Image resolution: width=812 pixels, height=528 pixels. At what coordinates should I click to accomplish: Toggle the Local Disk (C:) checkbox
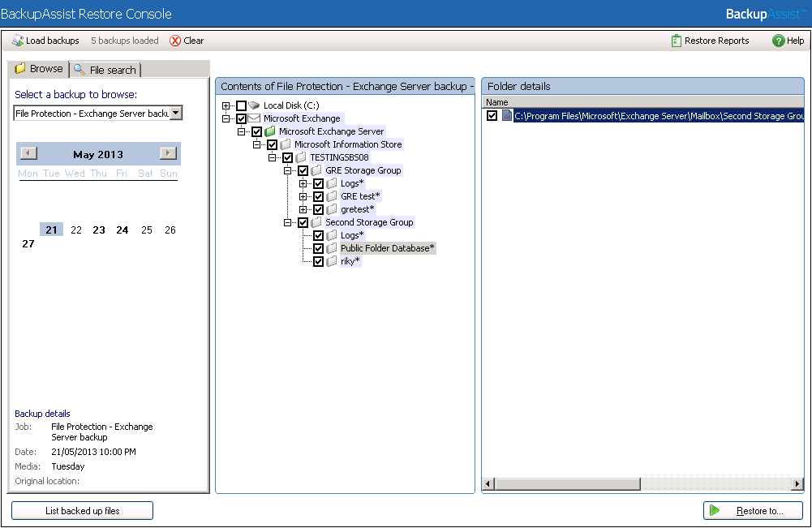click(241, 105)
